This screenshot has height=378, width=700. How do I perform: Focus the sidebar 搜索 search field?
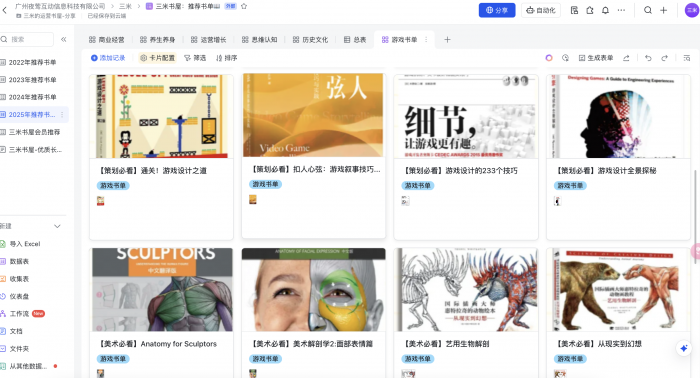(27, 39)
